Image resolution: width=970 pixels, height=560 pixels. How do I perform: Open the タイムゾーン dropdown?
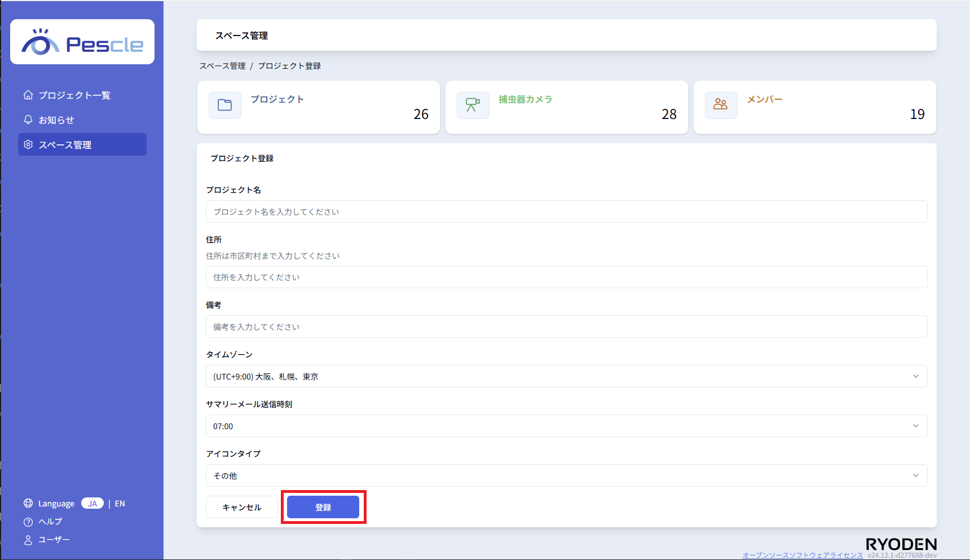[x=566, y=376]
